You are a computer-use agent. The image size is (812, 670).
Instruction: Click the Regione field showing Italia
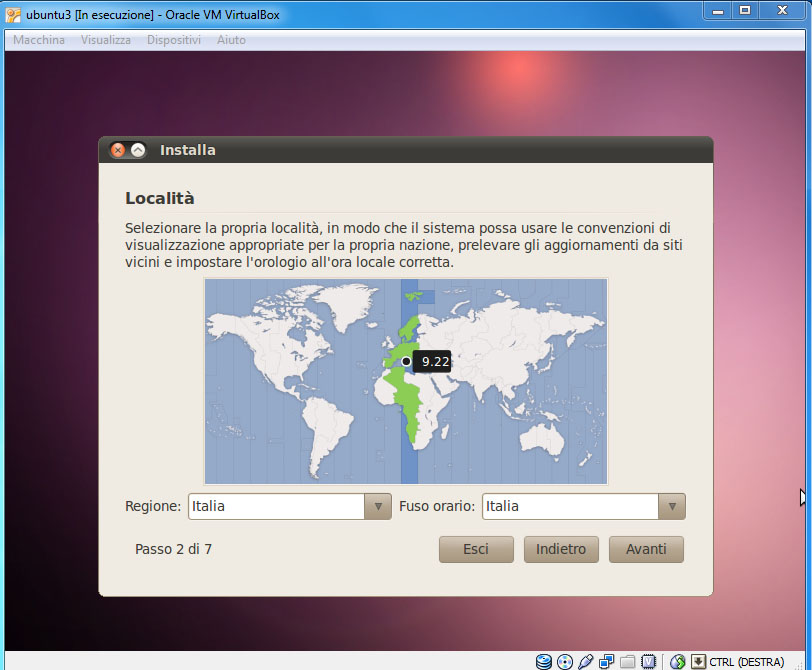277,506
